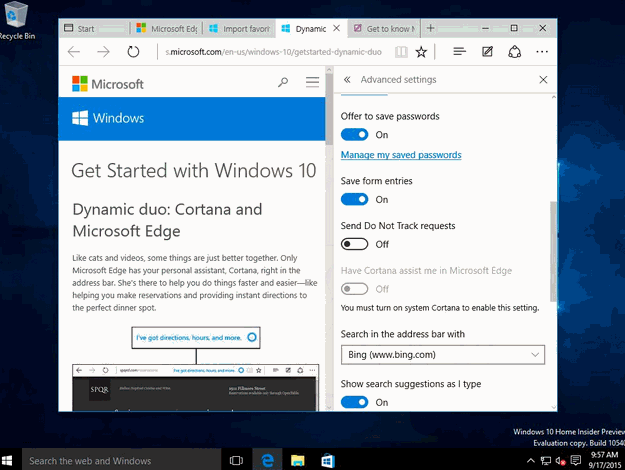The height and width of the screenshot is (470, 625).
Task: Switch to the Microsoft Edge tab
Action: [x=167, y=29]
